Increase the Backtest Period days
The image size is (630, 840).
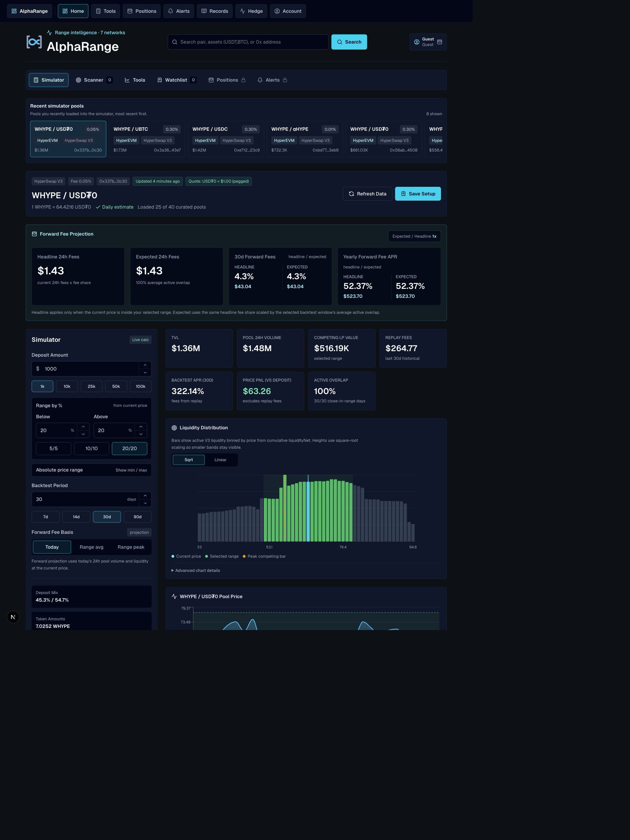tap(145, 495)
